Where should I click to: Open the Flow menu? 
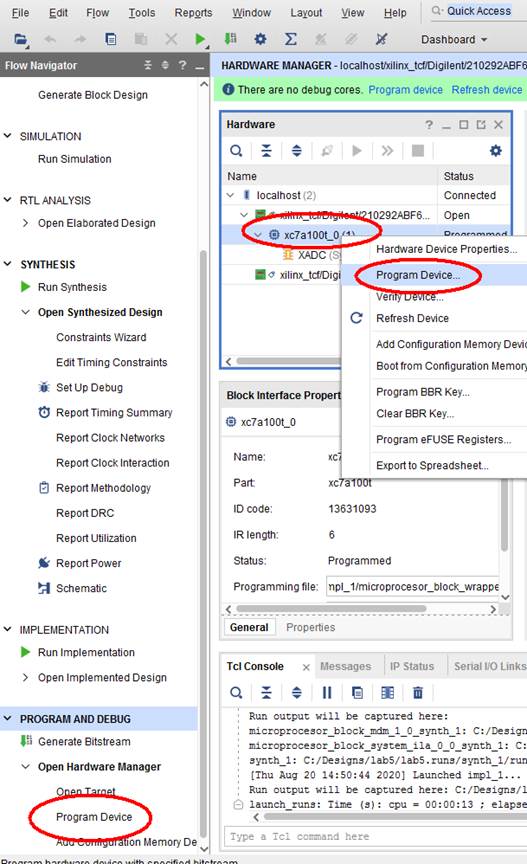98,13
